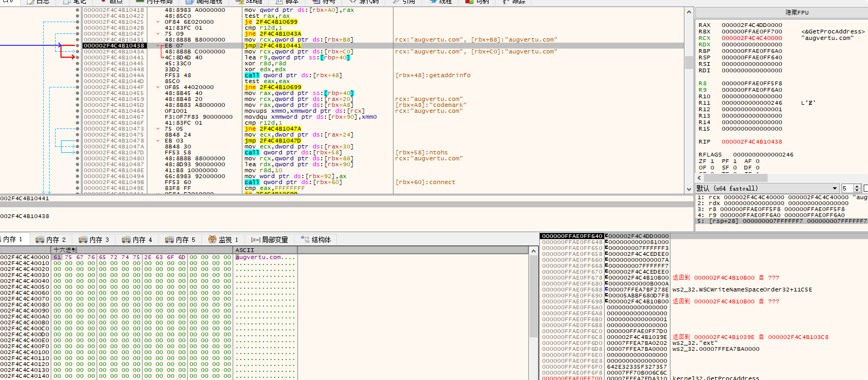Select the RIP register value 000002F4C4B10438
This screenshot has width=868, height=380.
pos(751,141)
